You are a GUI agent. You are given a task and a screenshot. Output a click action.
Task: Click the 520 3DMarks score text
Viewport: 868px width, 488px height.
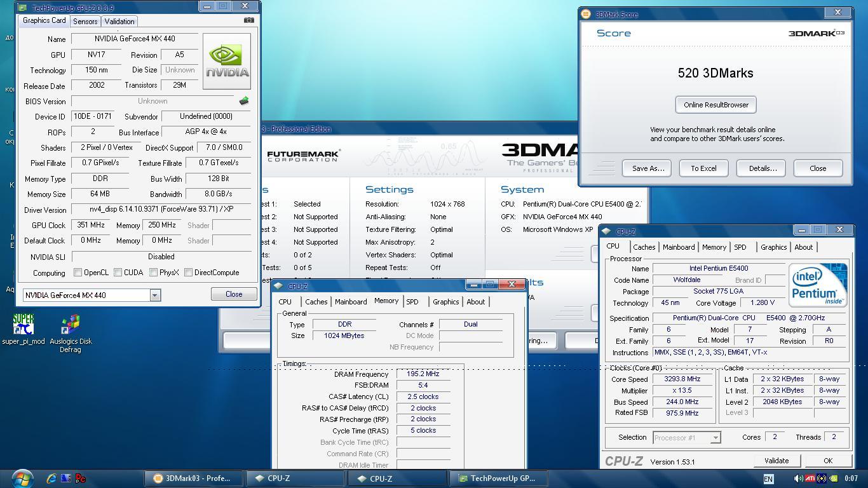[x=715, y=73]
